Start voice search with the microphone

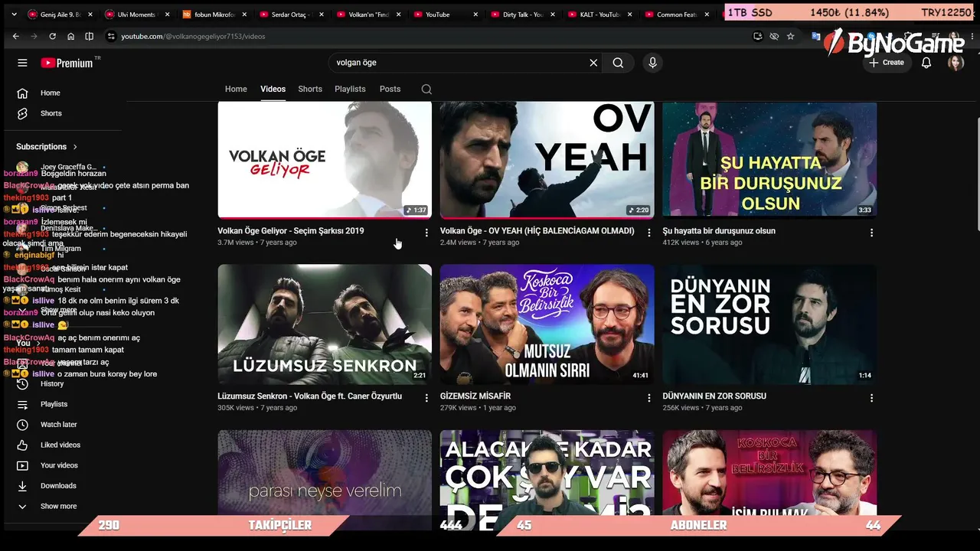pyautogui.click(x=652, y=63)
